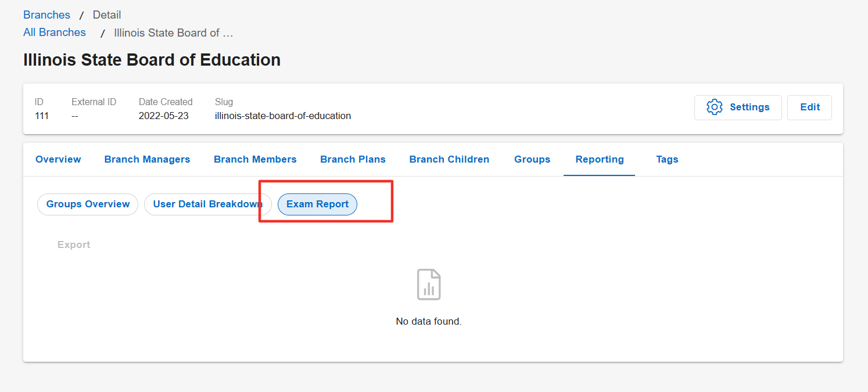868x392 pixels.
Task: Switch to the Overview tab
Action: 58,159
